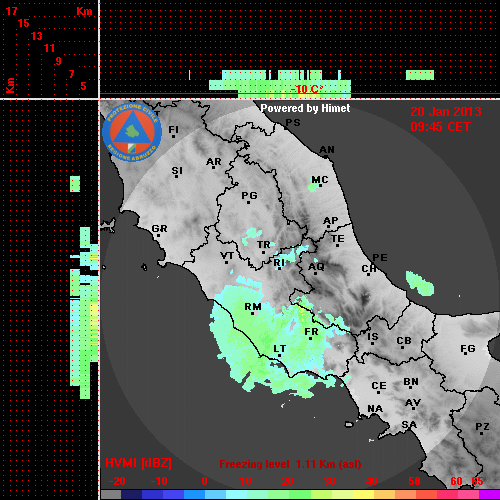Click the TR (Terni) city label
The image size is (500, 500).
[263, 245]
